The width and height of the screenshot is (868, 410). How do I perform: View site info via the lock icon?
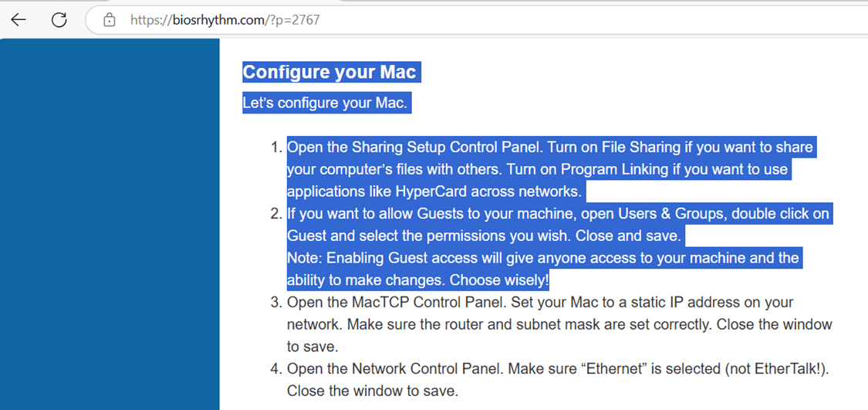tap(110, 21)
